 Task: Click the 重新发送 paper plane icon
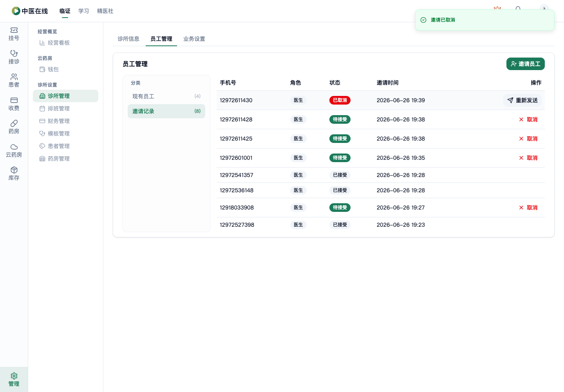510,100
